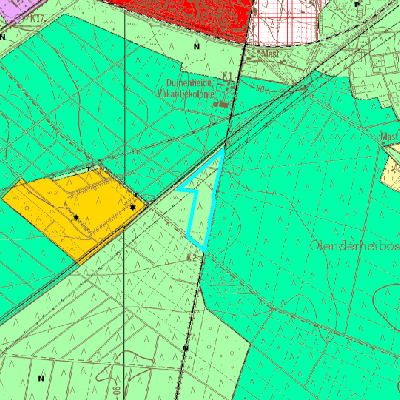
Task: Click the K17 label near the purple zone
Action: [x=38, y=19]
